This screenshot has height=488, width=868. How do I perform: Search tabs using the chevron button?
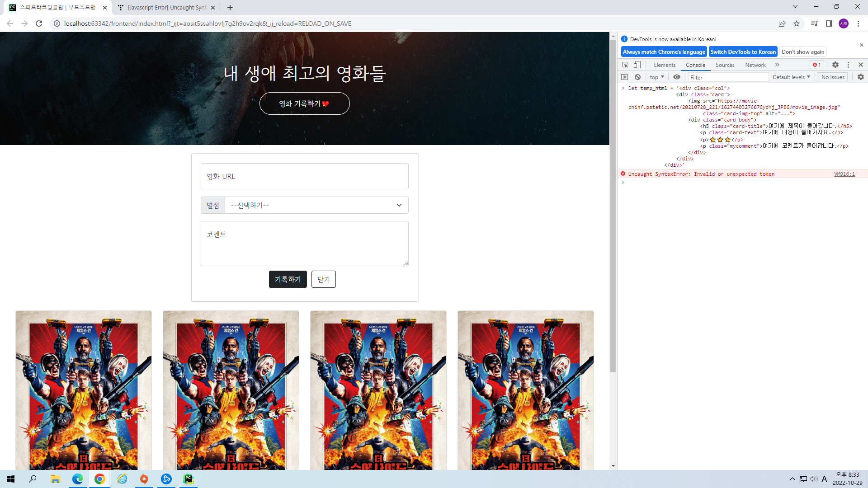[795, 6]
